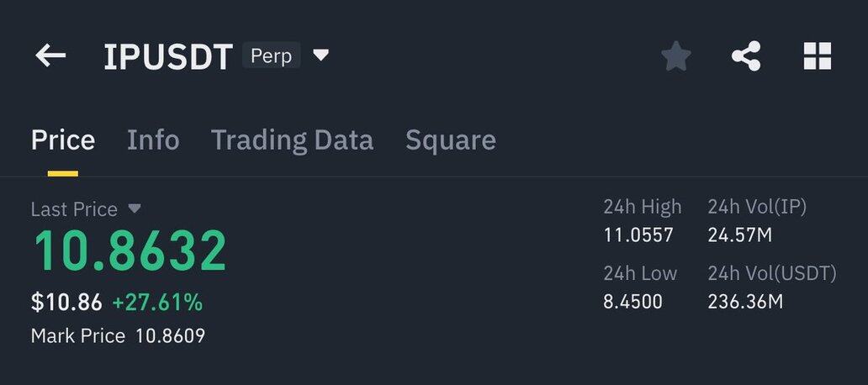Tap the 24h Low value 8.4500
Image resolution: width=868 pixels, height=385 pixels.
click(x=632, y=302)
